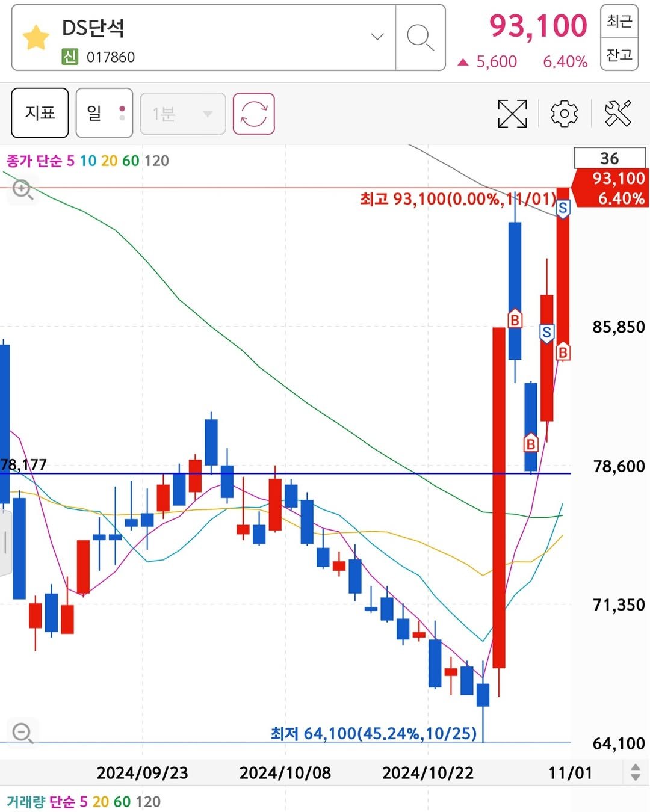Tap the B buy marker on blue candle

pos(515,319)
